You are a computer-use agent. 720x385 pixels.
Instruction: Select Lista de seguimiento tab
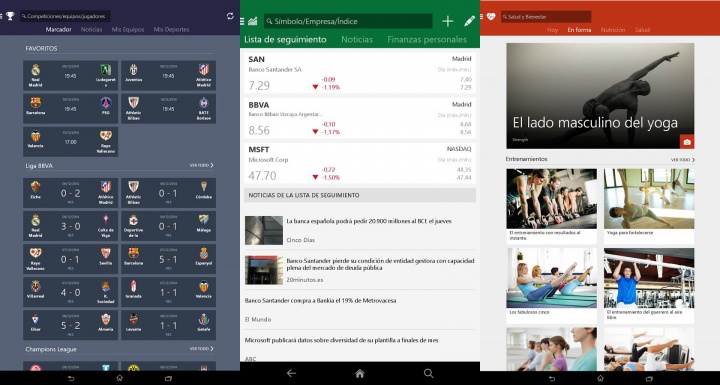coord(285,40)
